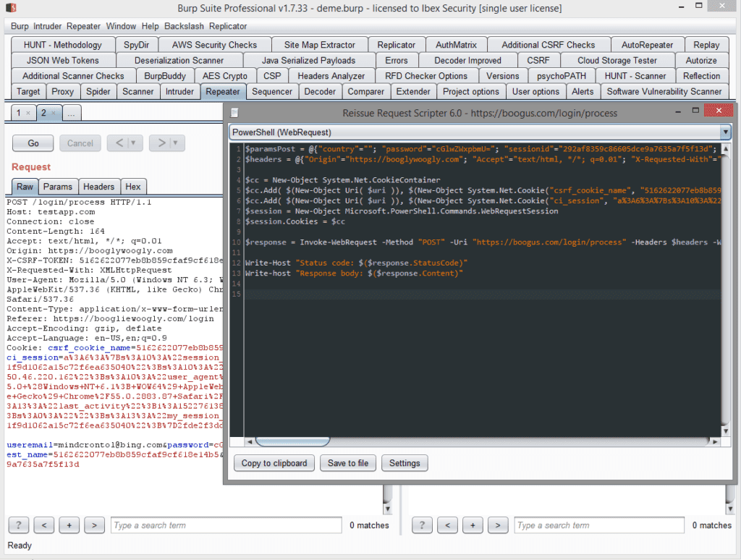Screen dimensions: 741x560
Task: Click the script editor vertical scrollbar track
Action: click(x=726, y=290)
